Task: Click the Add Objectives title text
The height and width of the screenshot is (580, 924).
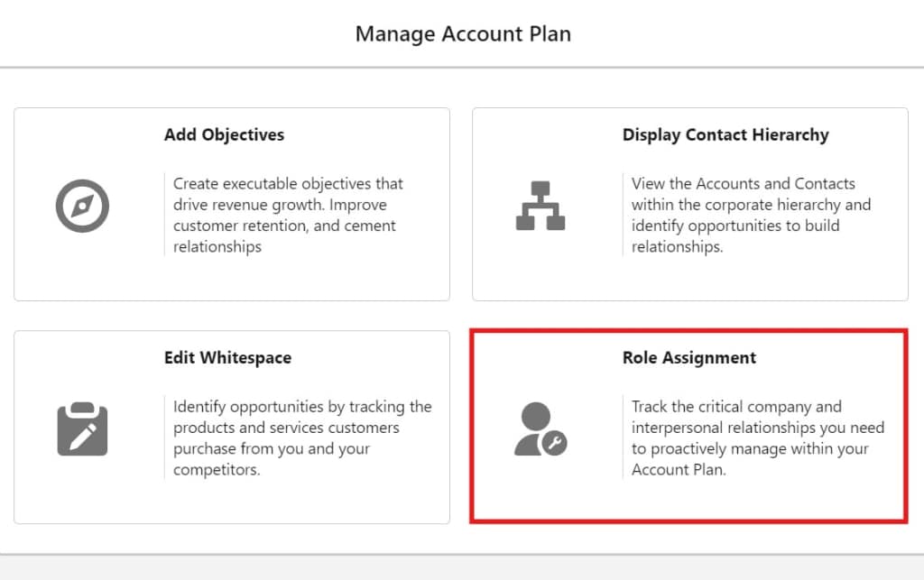Action: [223, 134]
